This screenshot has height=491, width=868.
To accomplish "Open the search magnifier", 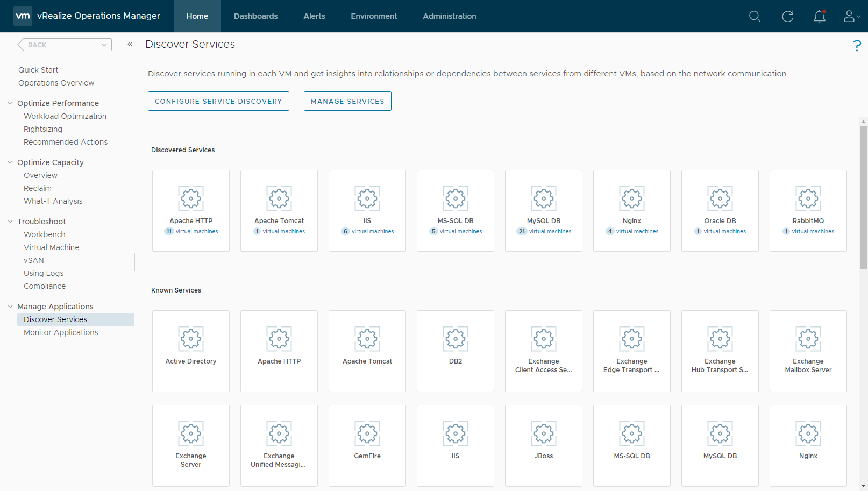I will point(755,16).
